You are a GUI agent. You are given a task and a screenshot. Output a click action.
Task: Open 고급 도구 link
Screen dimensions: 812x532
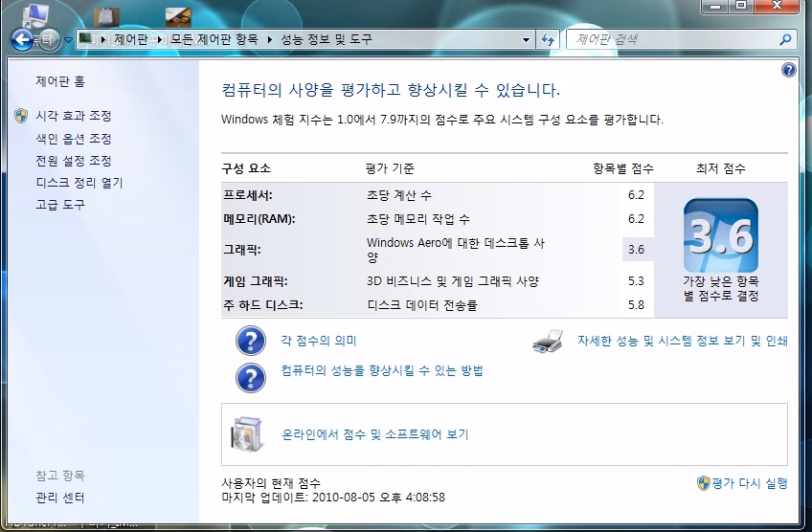[60, 205]
